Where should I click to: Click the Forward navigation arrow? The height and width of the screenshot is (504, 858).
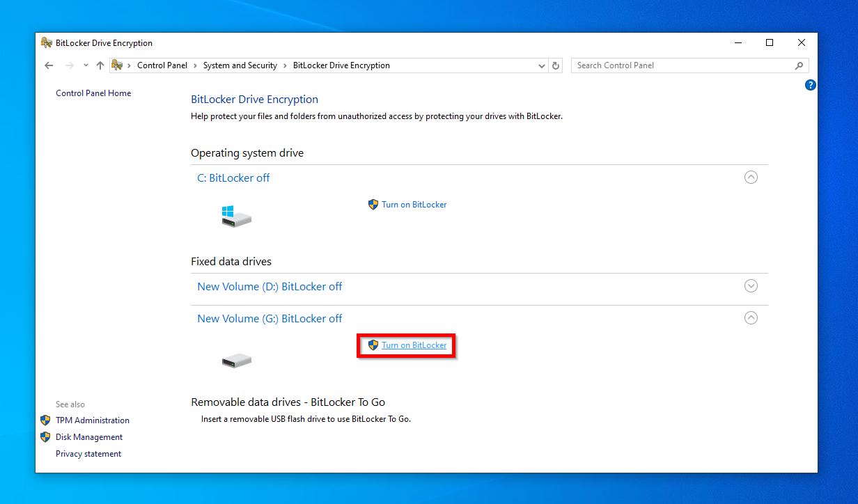(69, 65)
